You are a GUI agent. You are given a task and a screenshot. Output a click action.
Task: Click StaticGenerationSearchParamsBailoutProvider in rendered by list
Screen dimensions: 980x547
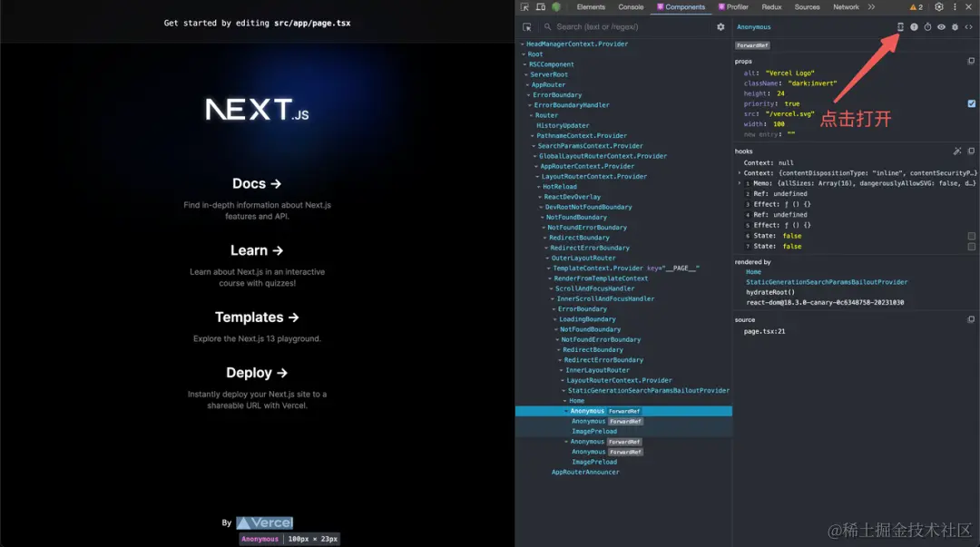(827, 282)
